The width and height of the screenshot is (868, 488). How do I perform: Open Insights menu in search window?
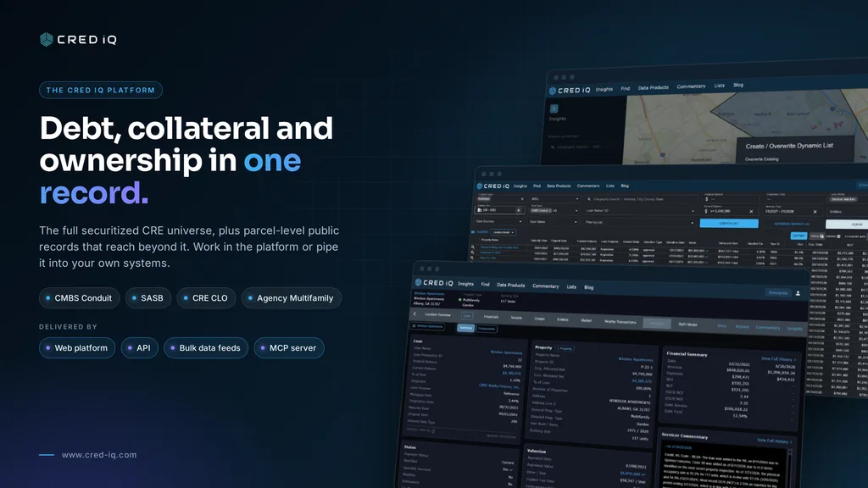point(520,186)
